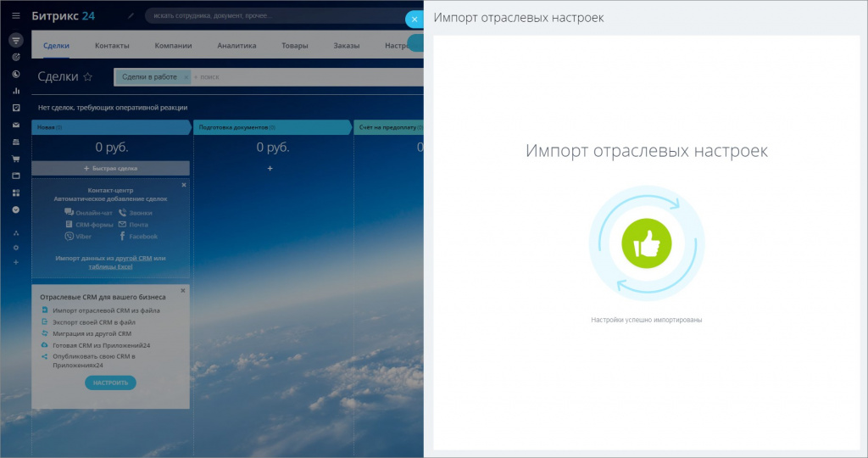Open the Заказы tab

coord(347,46)
